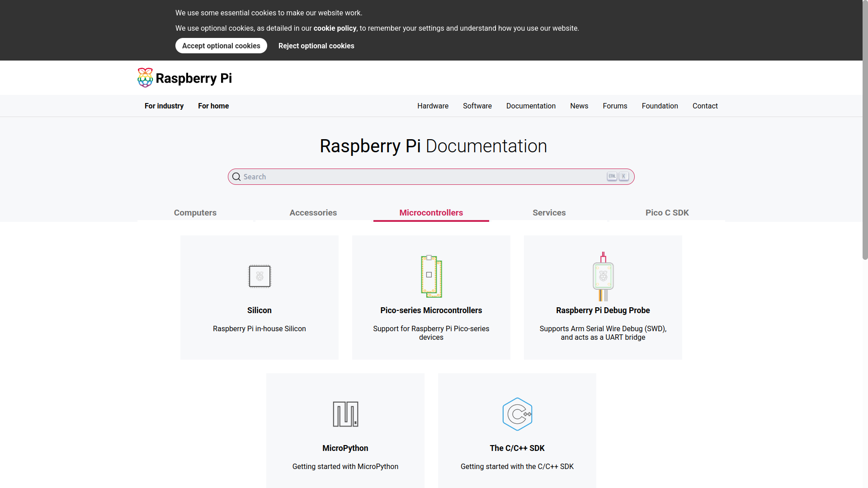
Task: Open The C/C++ SDK card title
Action: [x=517, y=448]
